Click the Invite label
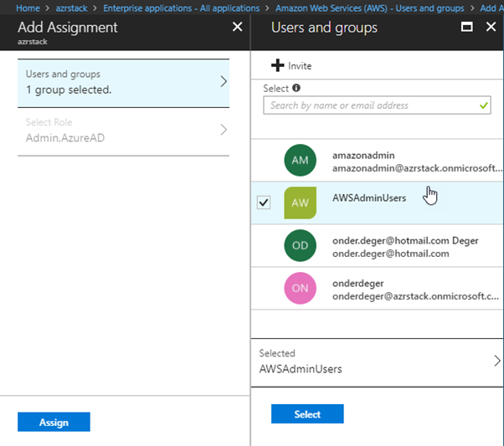This screenshot has height=446, width=504. [300, 66]
